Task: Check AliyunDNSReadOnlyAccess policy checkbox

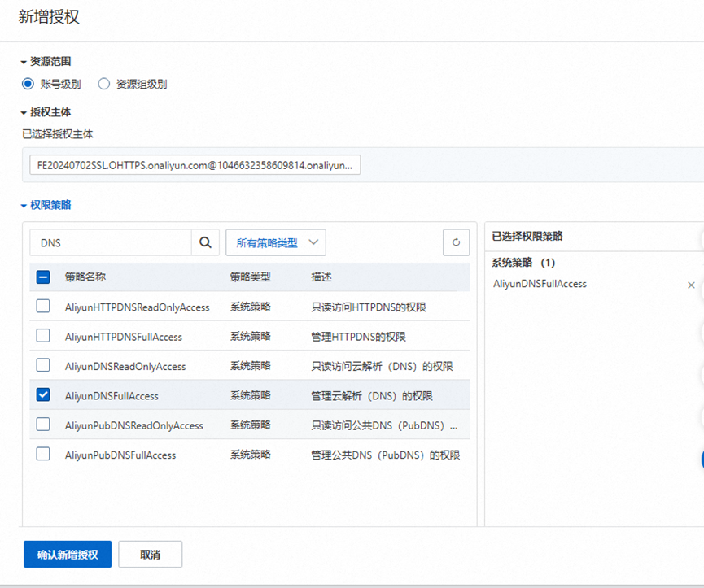Action: (x=43, y=365)
